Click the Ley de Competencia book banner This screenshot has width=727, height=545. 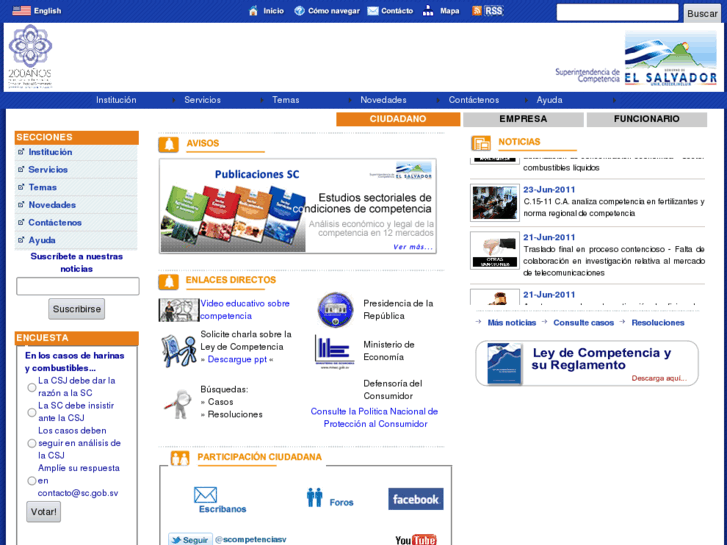coord(587,364)
